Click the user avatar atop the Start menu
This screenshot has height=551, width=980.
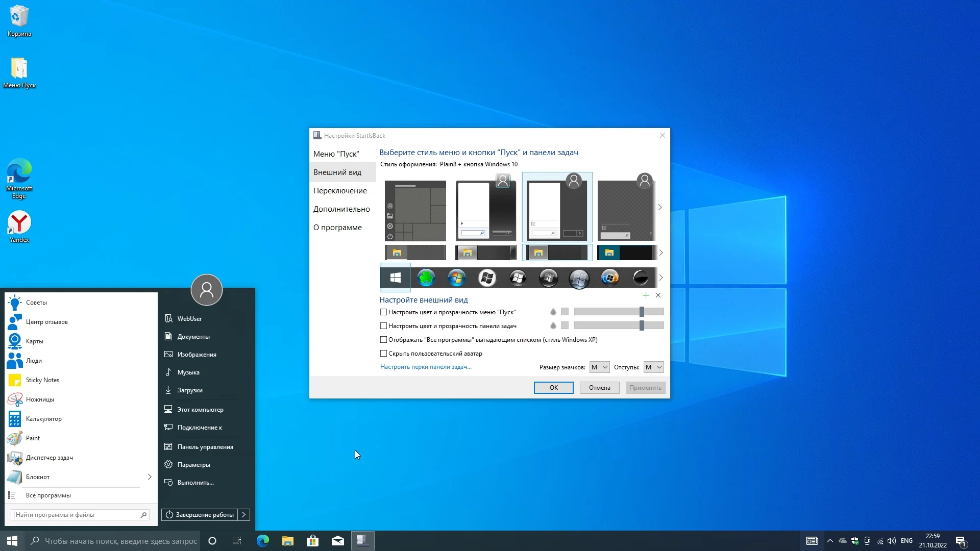point(206,290)
